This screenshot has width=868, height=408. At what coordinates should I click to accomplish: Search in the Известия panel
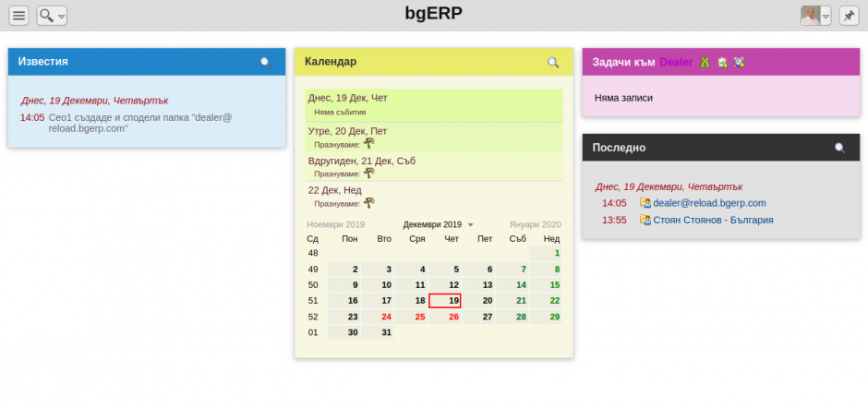click(266, 62)
